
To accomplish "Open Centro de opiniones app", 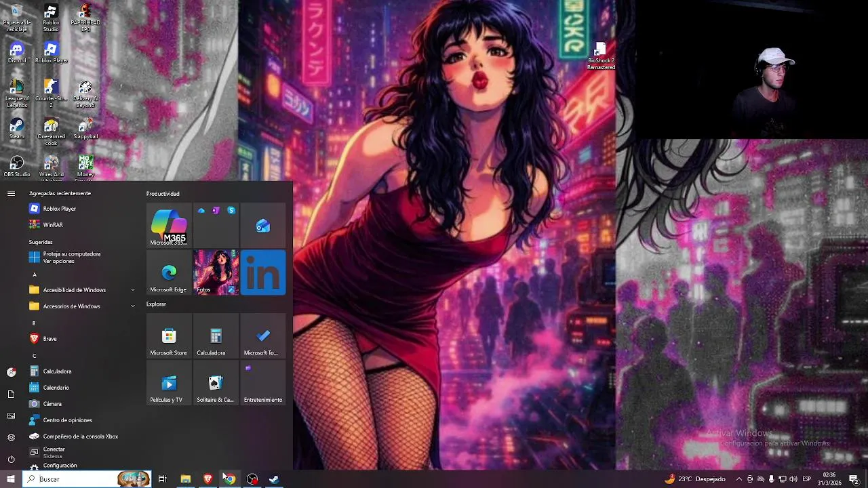I will coord(81,420).
